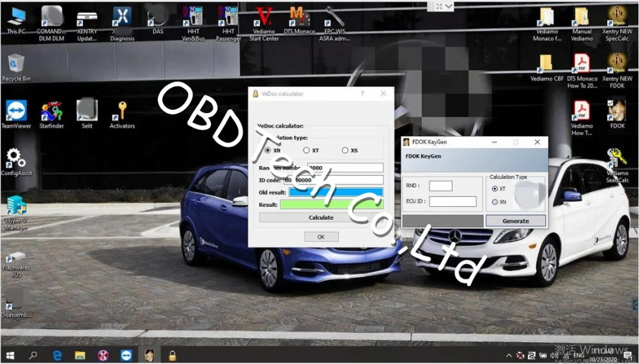Image resolution: width=639 pixels, height=364 pixels.
Task: Open EPC WIS ASRA admin shortcut
Action: [335, 24]
